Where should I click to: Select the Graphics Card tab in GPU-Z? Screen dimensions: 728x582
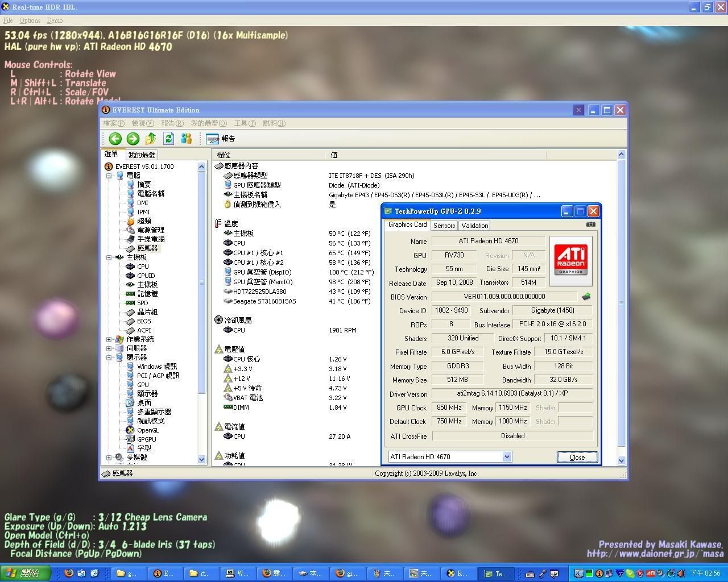click(x=407, y=225)
